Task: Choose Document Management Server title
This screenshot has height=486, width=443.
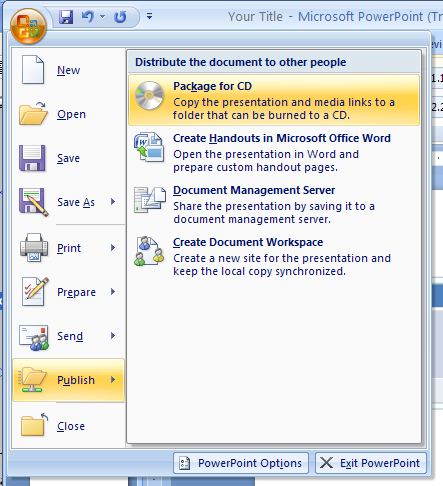Action: pos(254,190)
